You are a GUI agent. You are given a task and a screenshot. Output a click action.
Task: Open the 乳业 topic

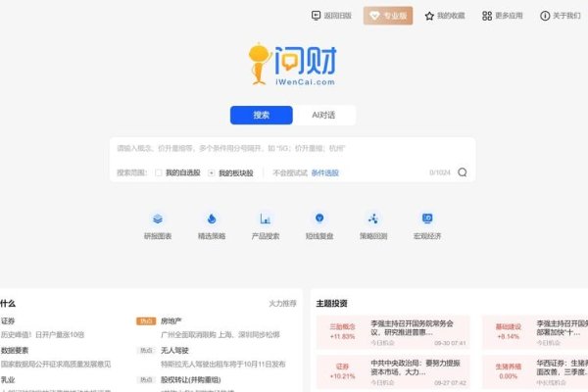pos(8,379)
